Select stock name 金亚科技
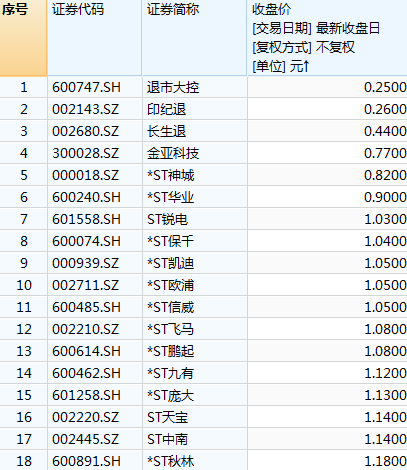Viewport: 407px width, 470px height. [173, 153]
